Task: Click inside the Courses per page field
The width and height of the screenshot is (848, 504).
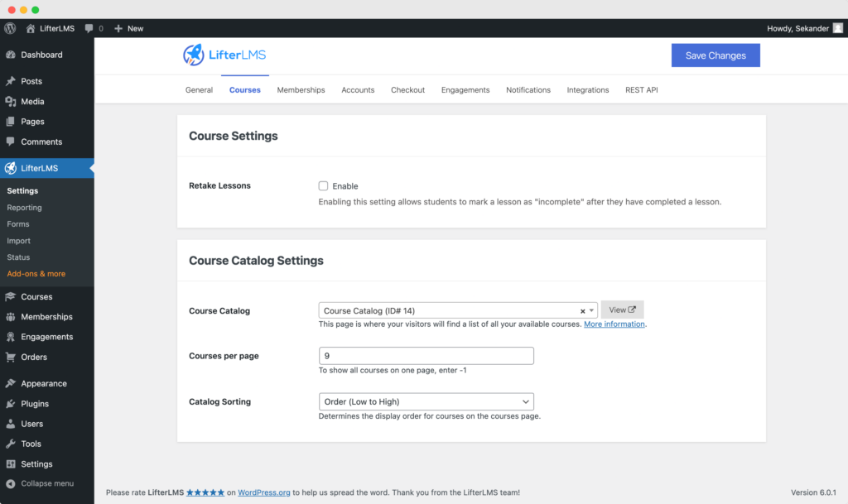Action: pos(426,356)
